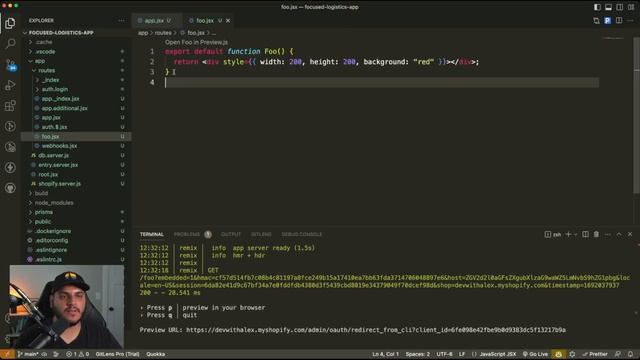Screen dimensions: 640x360
Task: Click the Prettier status bar item
Action: pos(595,354)
